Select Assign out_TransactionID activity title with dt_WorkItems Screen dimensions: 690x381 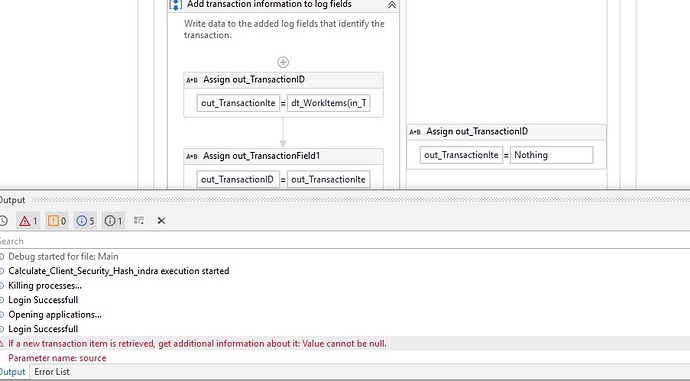pos(254,80)
